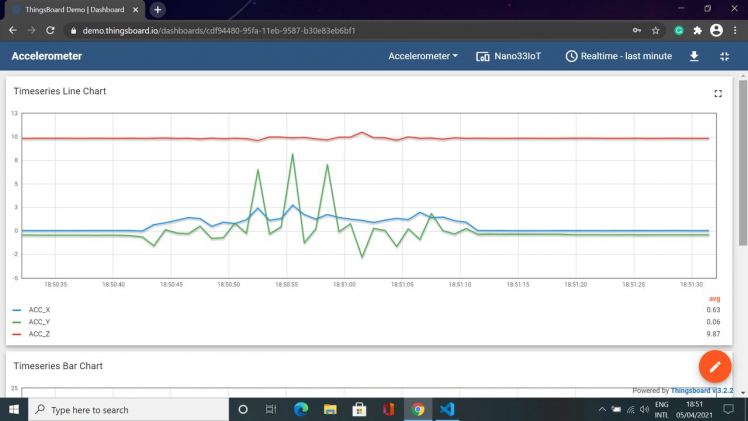Viewport: 748px width, 421px height.
Task: Toggle the ACC_Y series in the legend
Action: pyautogui.click(x=39, y=322)
